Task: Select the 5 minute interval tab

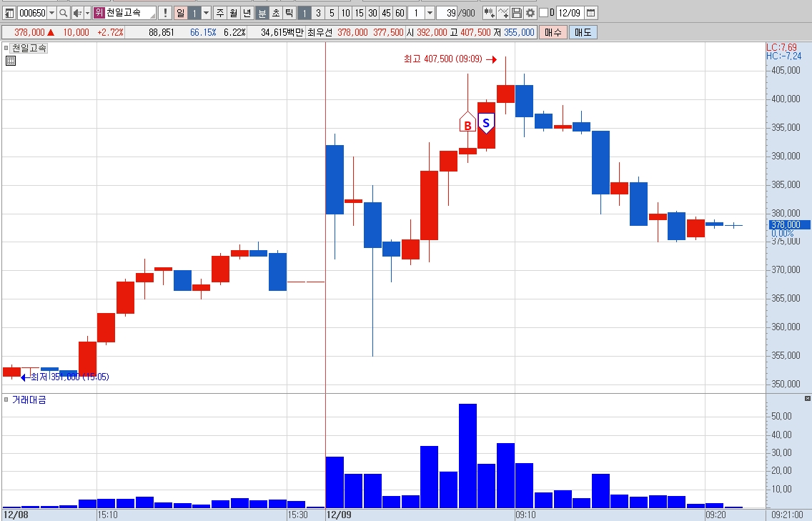Action: pos(332,13)
